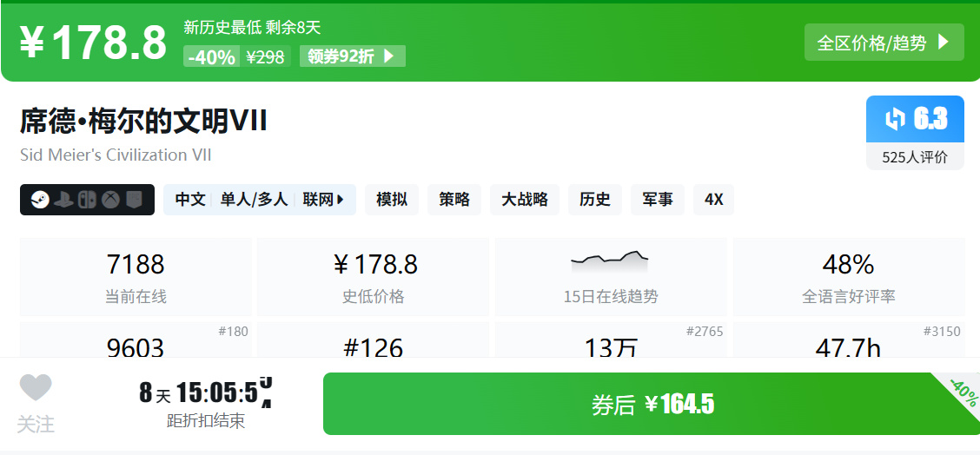
Task: Click the 4X genre tag
Action: click(713, 200)
